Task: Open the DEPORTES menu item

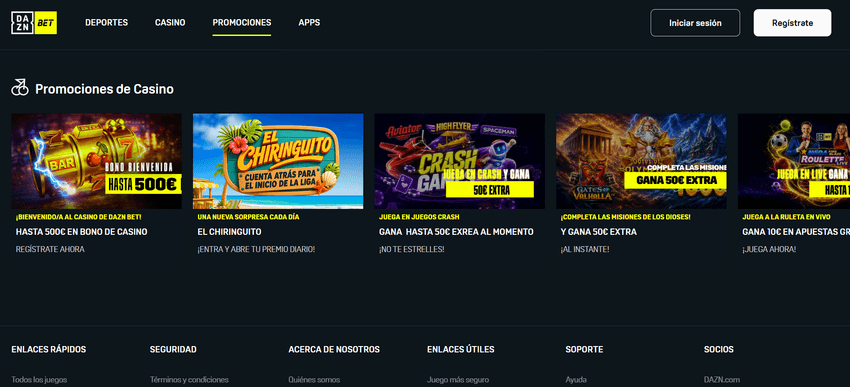Action: (x=106, y=23)
